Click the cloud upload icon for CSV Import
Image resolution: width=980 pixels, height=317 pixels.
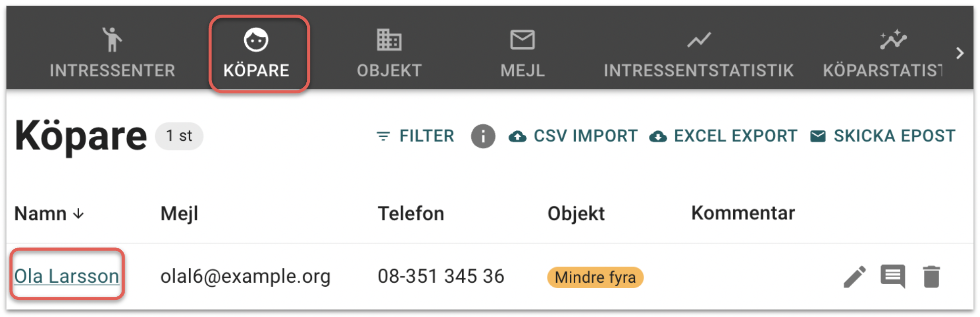517,136
